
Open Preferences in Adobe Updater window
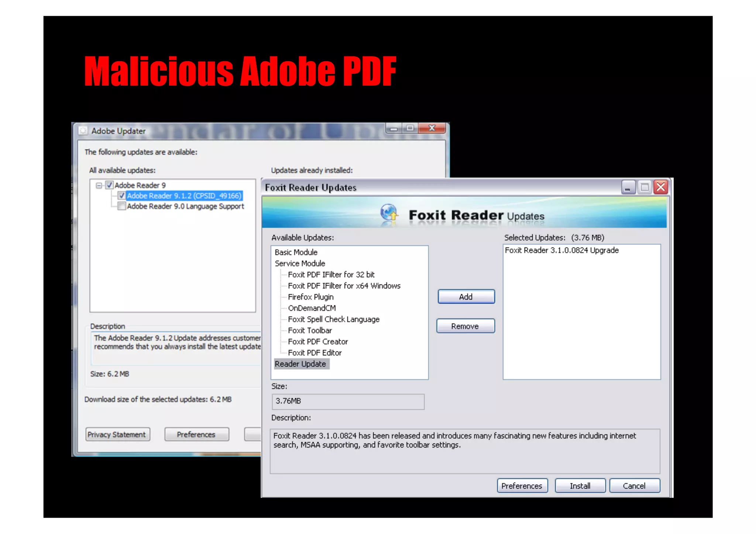(196, 434)
